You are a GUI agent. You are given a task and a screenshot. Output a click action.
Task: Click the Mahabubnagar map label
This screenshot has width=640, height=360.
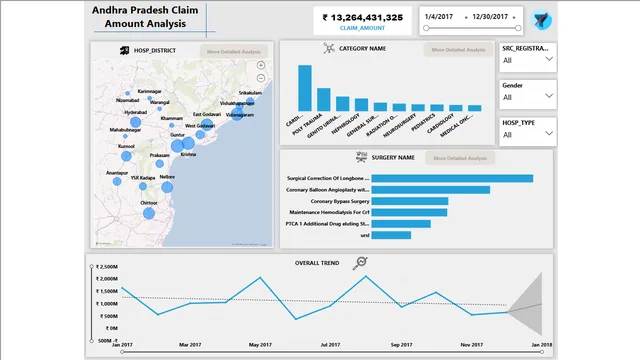[125, 130]
